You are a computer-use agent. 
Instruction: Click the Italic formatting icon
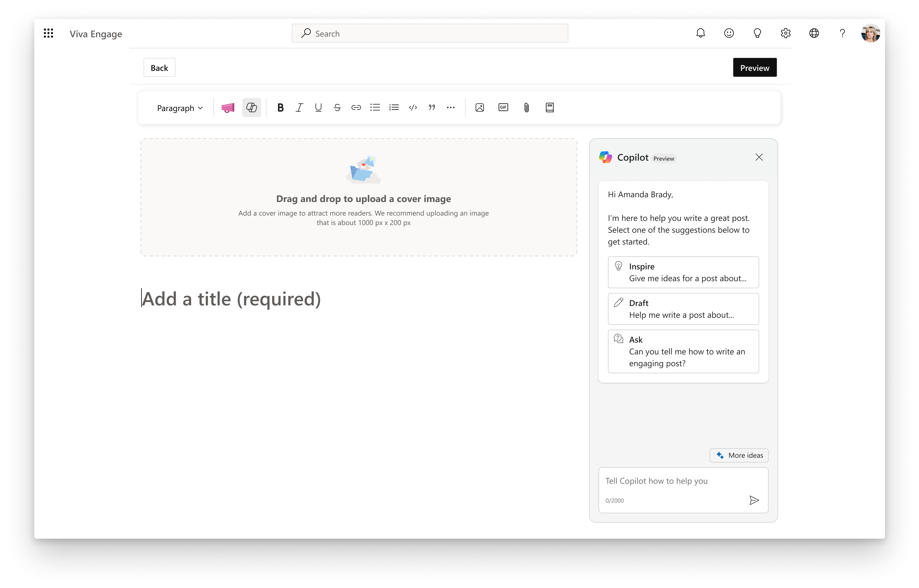300,107
